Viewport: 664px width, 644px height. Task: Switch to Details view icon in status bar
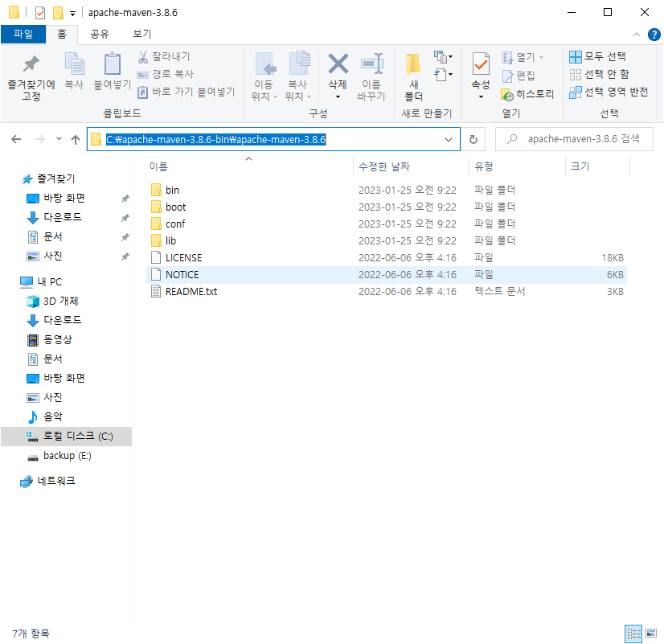tap(633, 634)
